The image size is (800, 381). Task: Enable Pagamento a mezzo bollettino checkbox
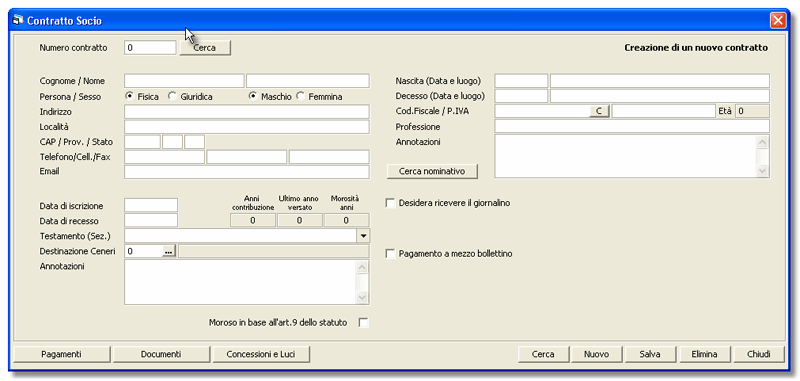[390, 253]
